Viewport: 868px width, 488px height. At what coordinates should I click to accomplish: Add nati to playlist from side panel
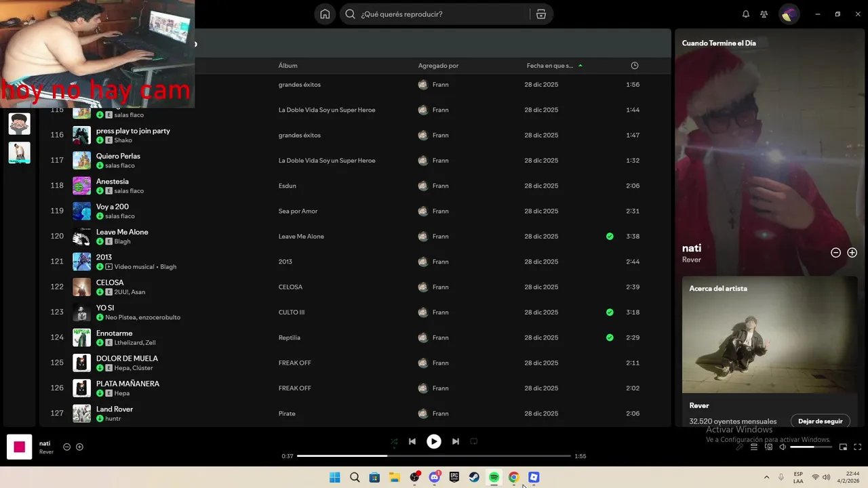[x=852, y=253]
